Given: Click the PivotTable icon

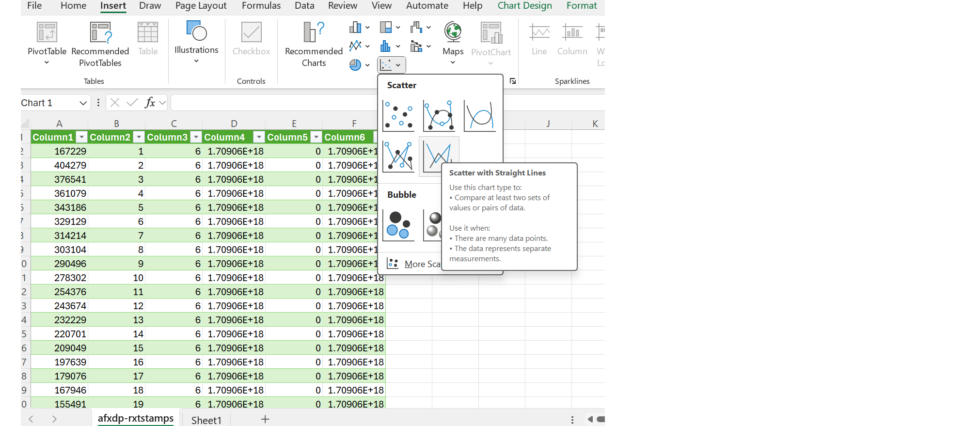Looking at the screenshot, I should [47, 33].
